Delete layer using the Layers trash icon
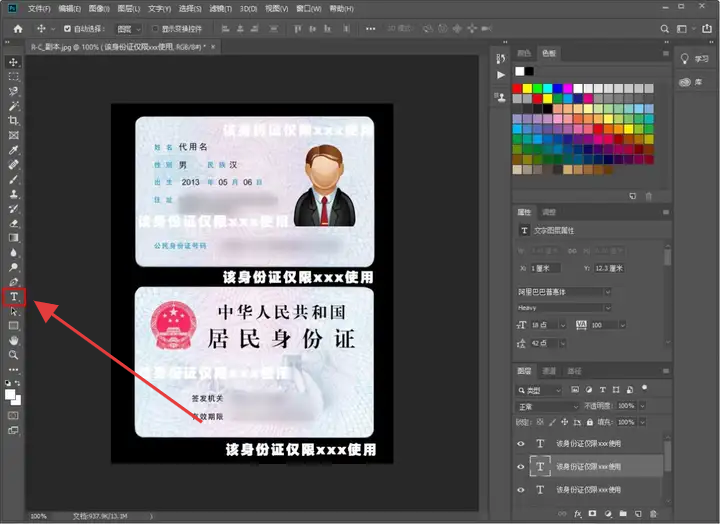Screen dimensions: 720x524 tap(653, 513)
